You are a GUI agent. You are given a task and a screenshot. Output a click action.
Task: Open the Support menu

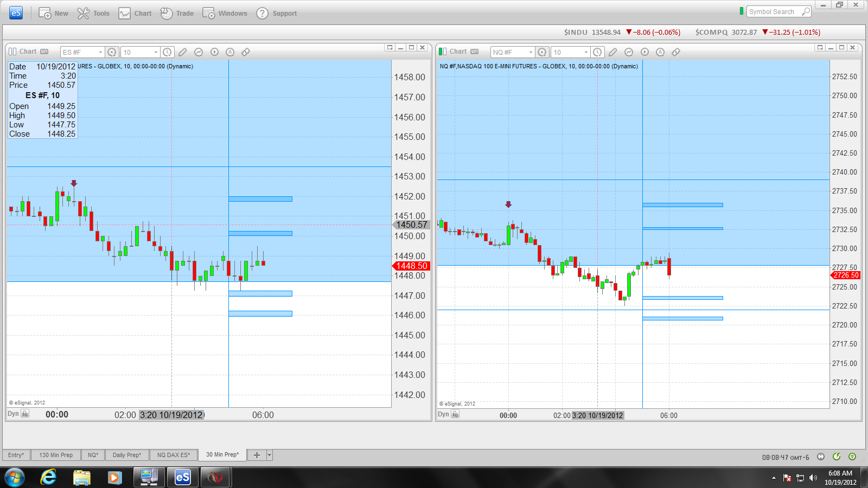277,14
